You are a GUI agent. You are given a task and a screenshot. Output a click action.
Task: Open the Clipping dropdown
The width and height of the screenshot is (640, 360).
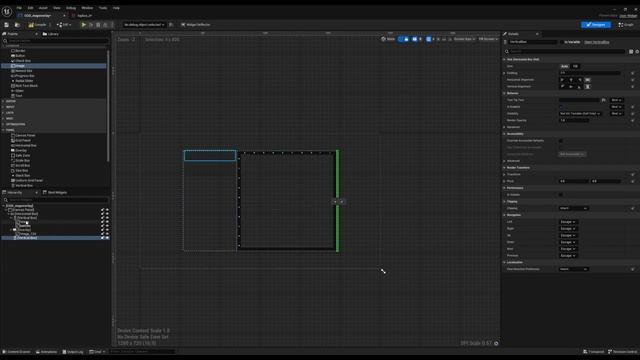click(x=573, y=208)
